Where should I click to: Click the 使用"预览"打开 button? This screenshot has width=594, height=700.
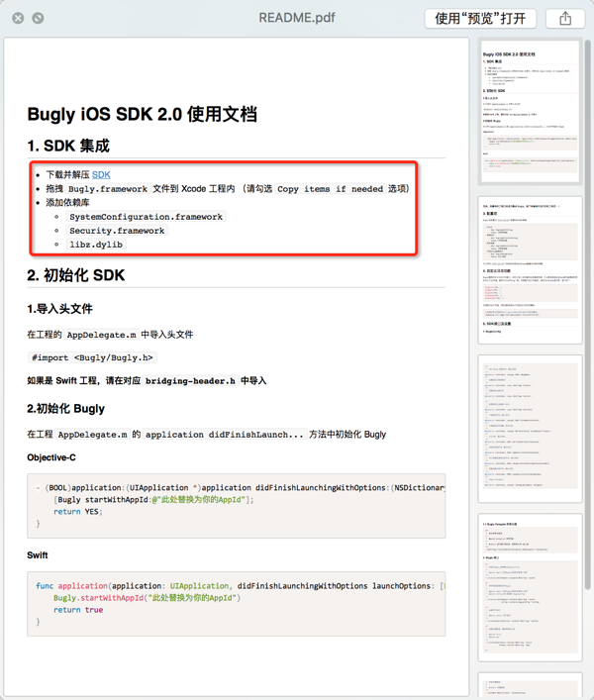[x=480, y=18]
